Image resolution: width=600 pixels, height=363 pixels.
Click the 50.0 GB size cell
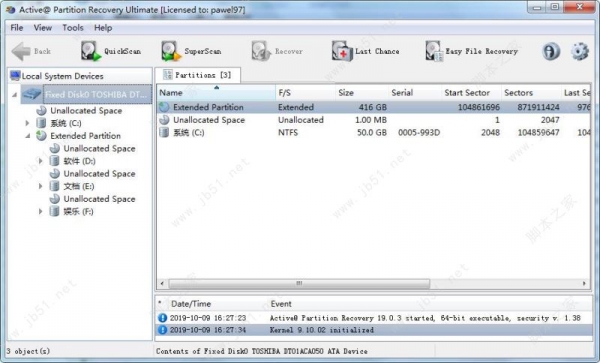[x=372, y=132]
